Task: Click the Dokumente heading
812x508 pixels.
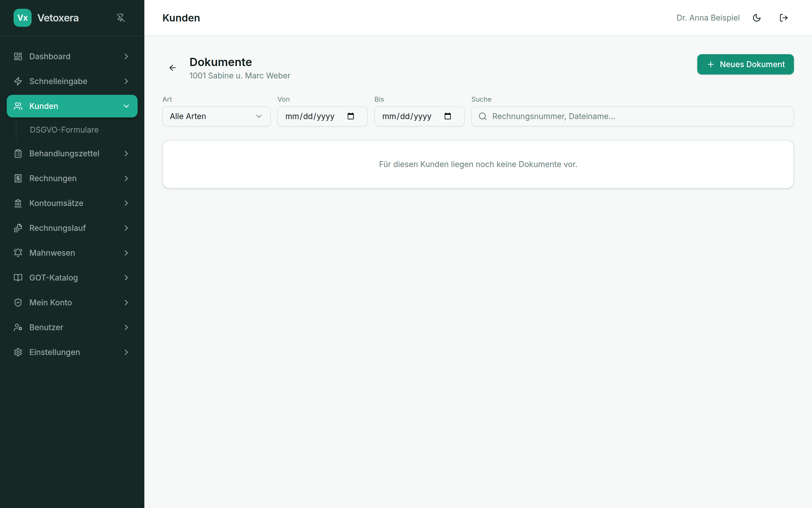Action: (221, 62)
